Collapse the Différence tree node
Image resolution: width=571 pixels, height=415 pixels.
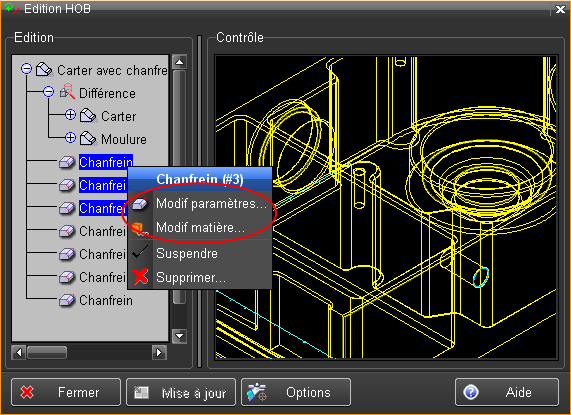click(x=48, y=91)
